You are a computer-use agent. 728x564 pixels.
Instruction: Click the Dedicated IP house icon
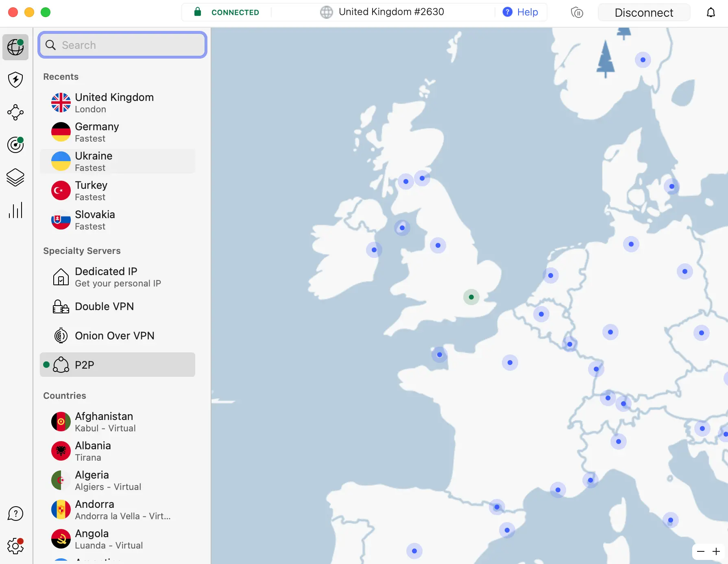[x=61, y=277]
